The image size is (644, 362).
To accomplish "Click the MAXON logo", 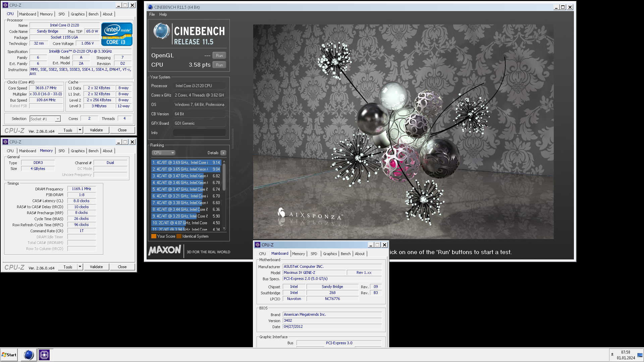I will point(165,250).
